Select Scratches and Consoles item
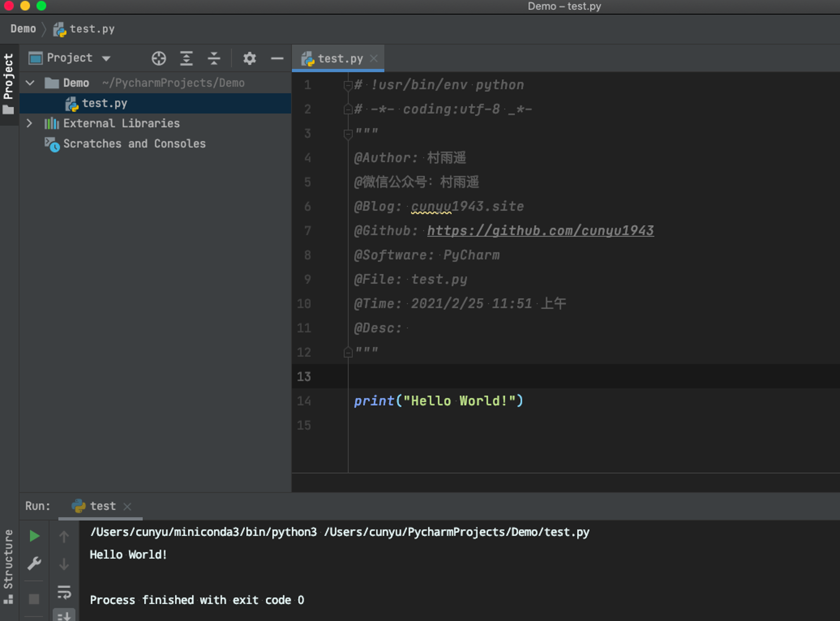Image resolution: width=840 pixels, height=621 pixels. pos(134,144)
